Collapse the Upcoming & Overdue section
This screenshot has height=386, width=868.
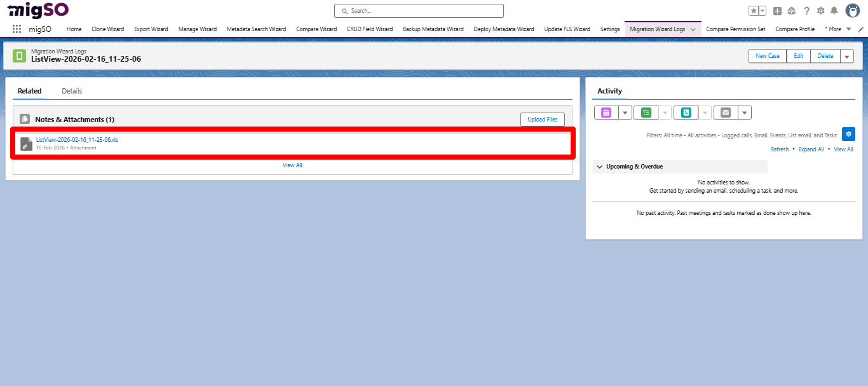tap(599, 166)
